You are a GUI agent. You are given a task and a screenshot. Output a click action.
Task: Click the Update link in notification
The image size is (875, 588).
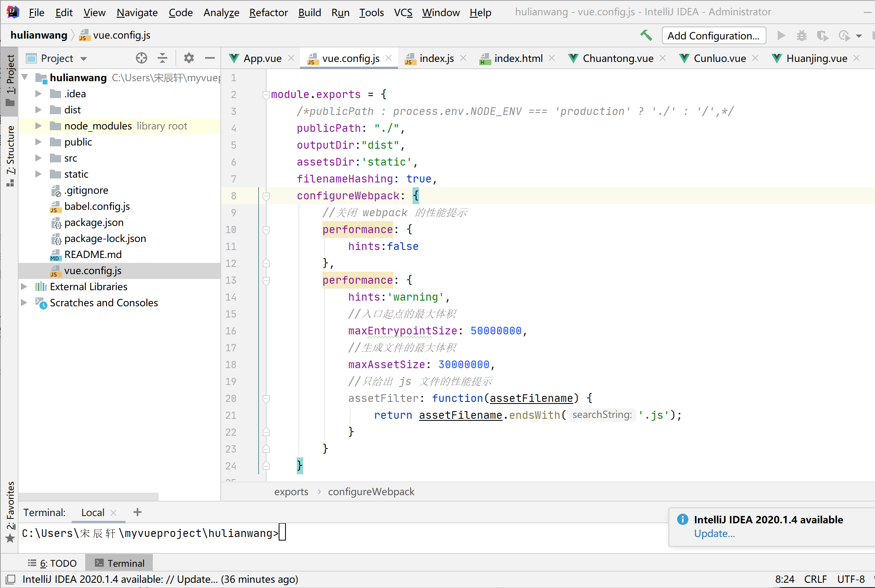tap(714, 533)
